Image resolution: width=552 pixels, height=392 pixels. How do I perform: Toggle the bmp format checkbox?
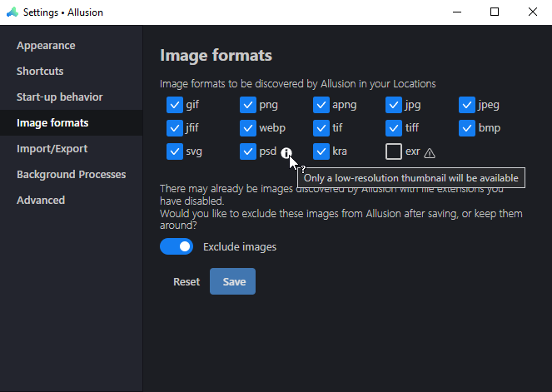[x=467, y=128]
